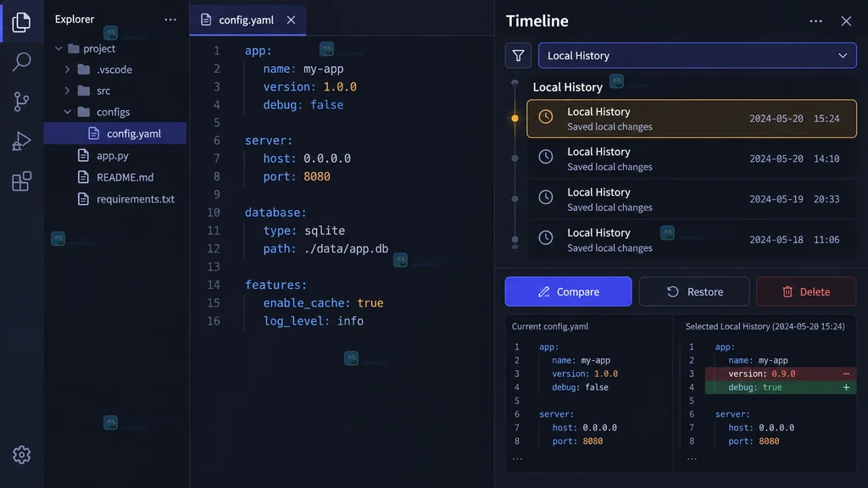This screenshot has width=868, height=488.
Task: Click the 'Timeline' panel title
Action: 537,21
